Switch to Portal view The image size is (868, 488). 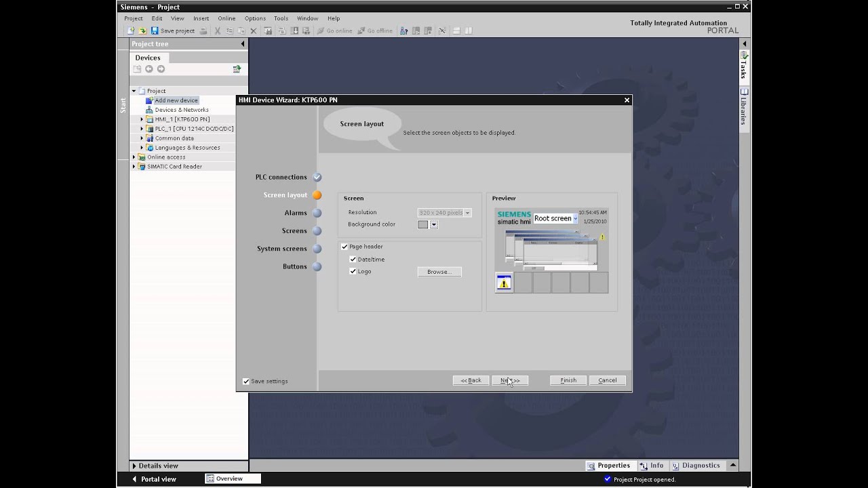pyautogui.click(x=154, y=479)
